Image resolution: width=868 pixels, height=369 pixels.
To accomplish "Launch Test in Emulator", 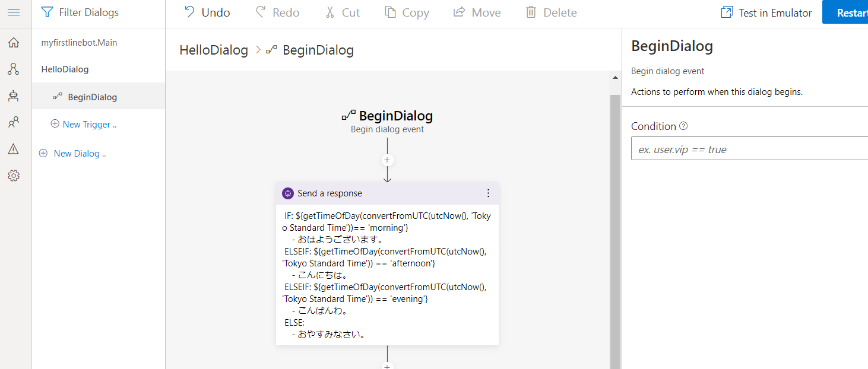I will (766, 12).
